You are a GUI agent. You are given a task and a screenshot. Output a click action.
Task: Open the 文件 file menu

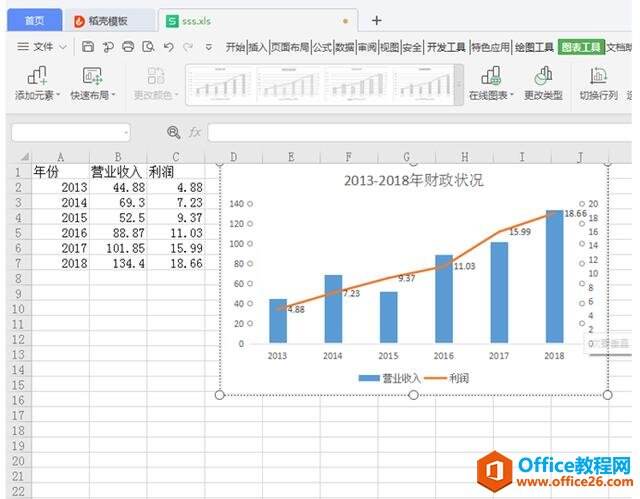(42, 47)
